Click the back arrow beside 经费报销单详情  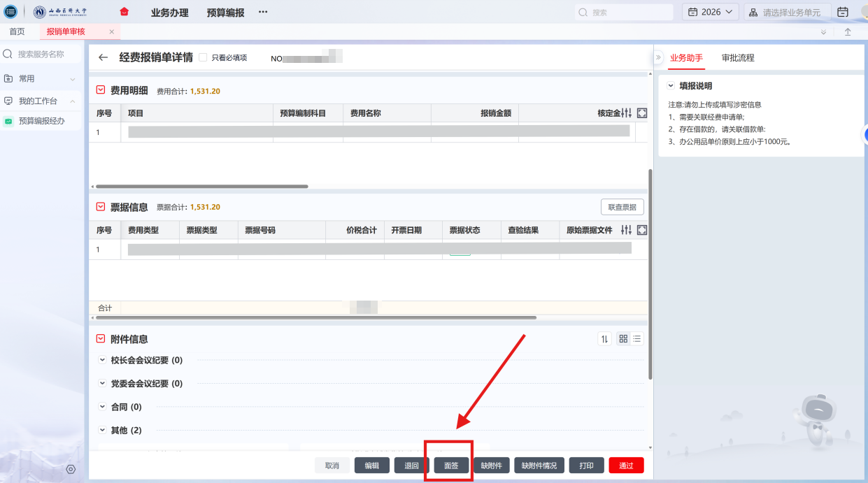pyautogui.click(x=104, y=58)
